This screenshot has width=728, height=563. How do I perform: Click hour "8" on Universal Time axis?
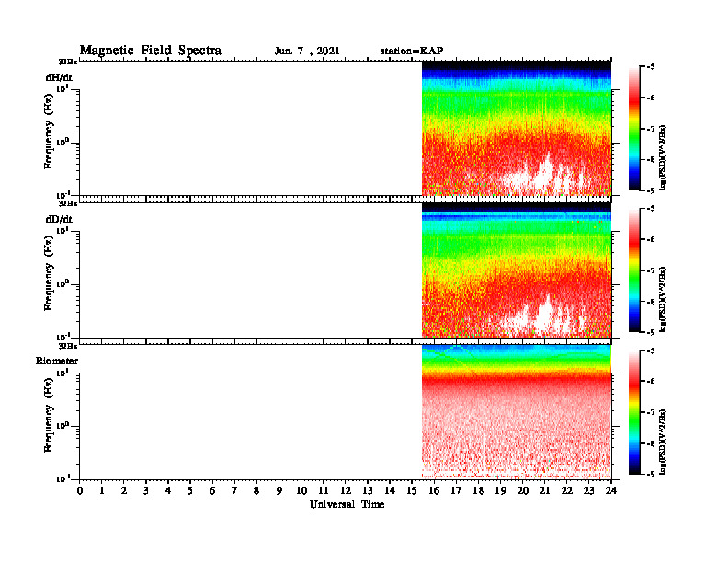[256, 491]
